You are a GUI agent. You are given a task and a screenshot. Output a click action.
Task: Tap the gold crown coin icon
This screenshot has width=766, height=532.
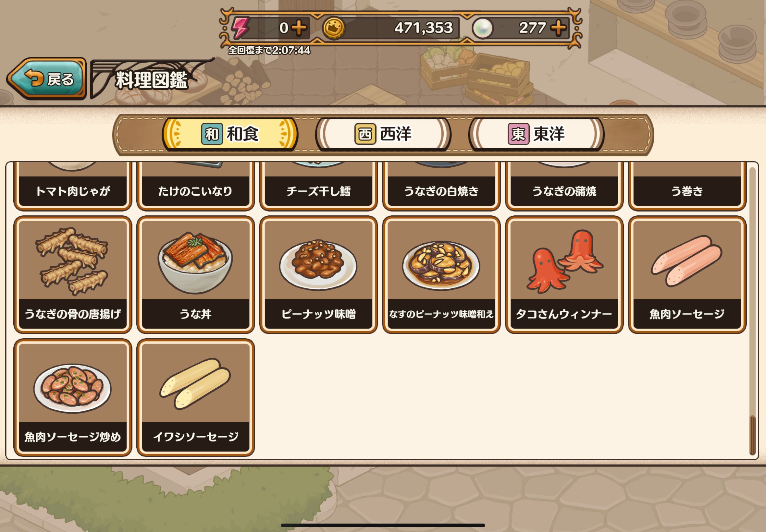(x=333, y=28)
